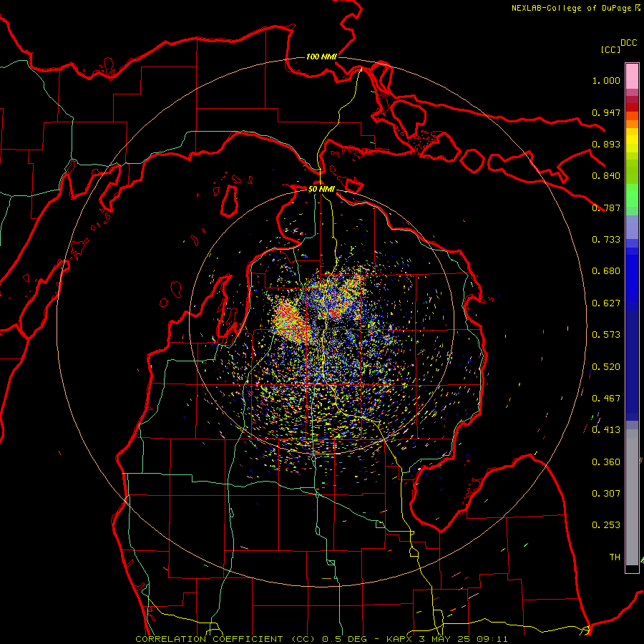
Task: Click the '100 NMI' range ring label
Action: [x=321, y=57]
